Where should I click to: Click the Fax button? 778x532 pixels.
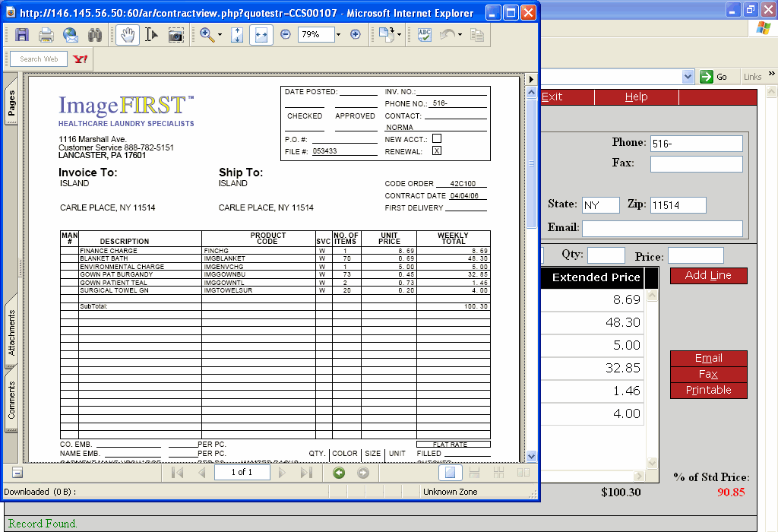(709, 374)
